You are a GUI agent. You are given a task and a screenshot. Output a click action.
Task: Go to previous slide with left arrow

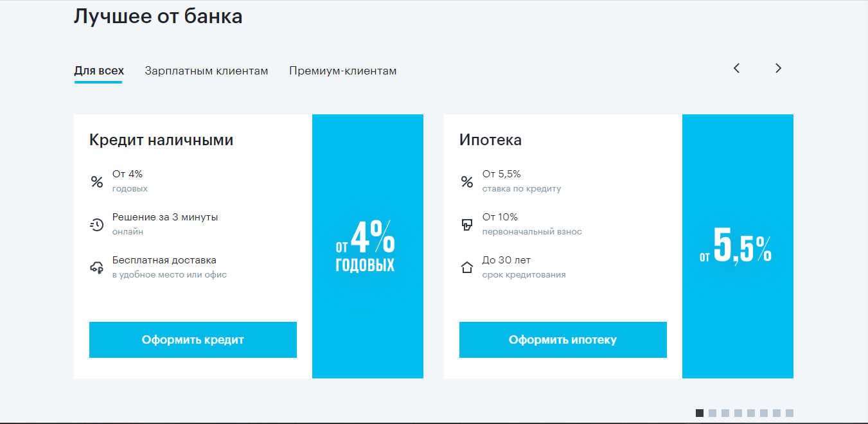coord(737,68)
